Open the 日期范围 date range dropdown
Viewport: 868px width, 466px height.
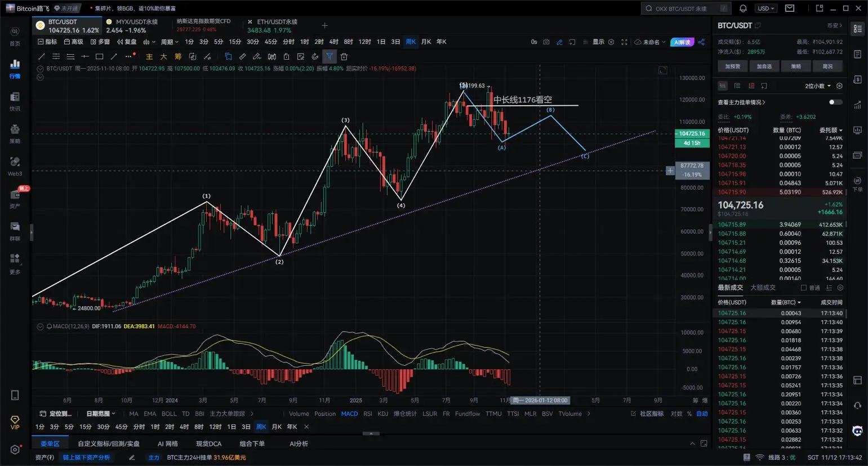coord(100,414)
